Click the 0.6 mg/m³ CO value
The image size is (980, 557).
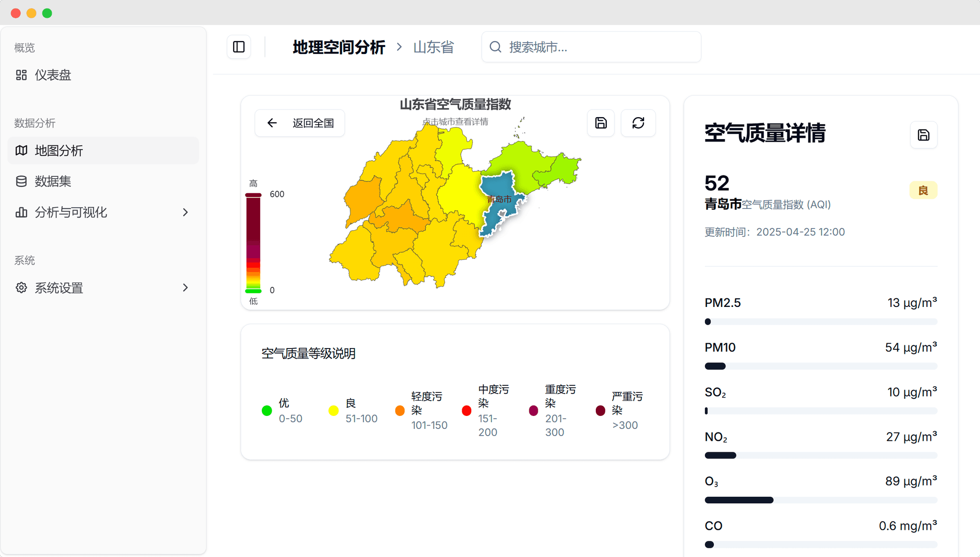click(908, 526)
